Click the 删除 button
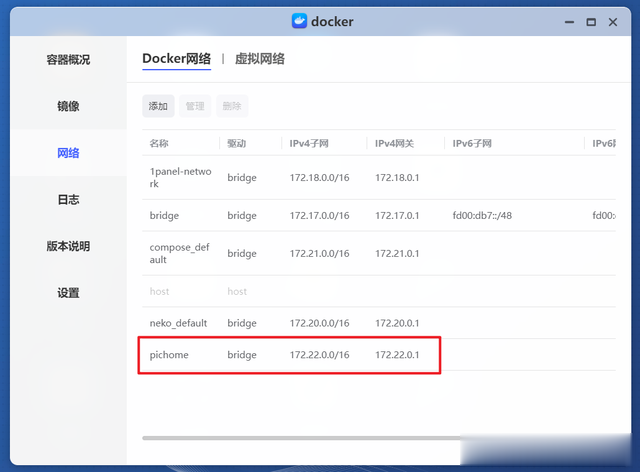 coord(232,106)
